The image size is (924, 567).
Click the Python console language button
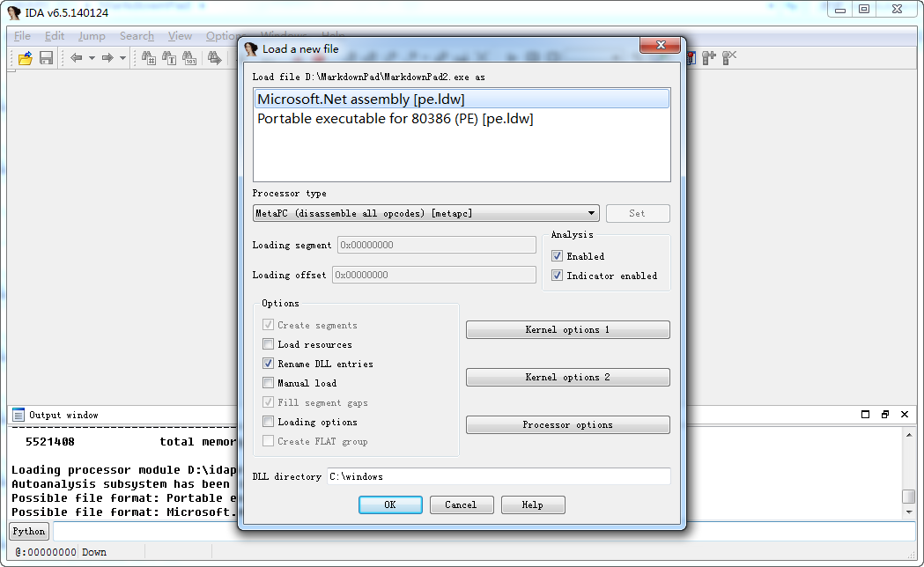click(29, 531)
